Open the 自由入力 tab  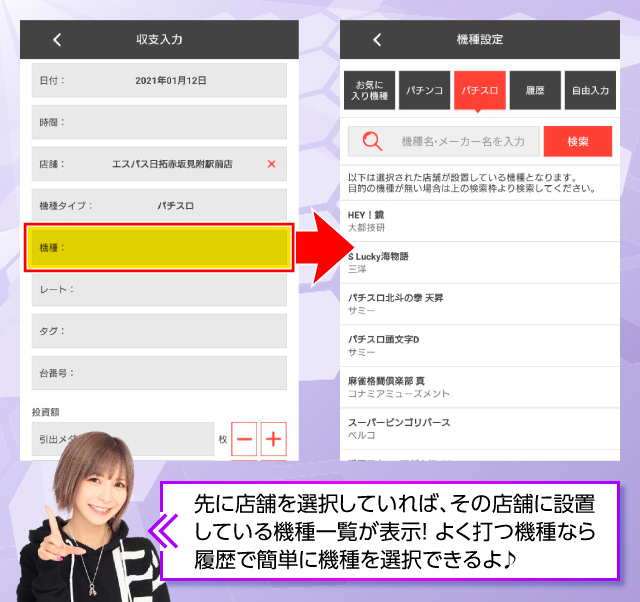pos(590,90)
